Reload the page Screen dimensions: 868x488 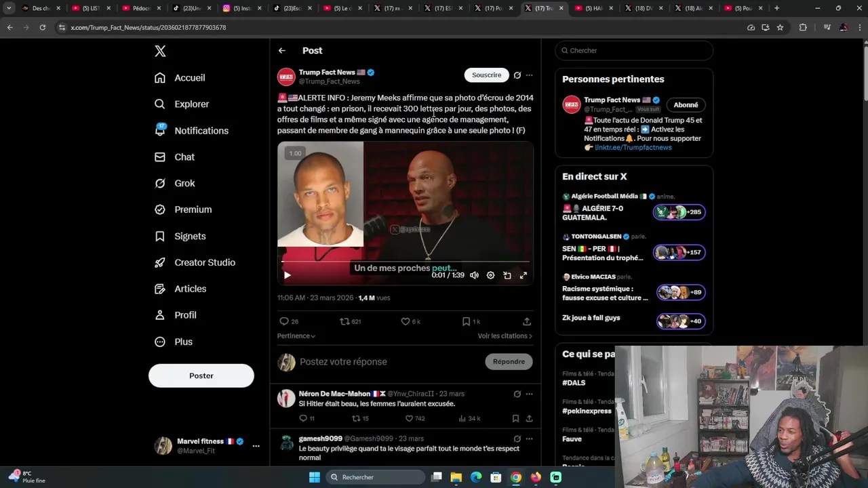point(42,27)
